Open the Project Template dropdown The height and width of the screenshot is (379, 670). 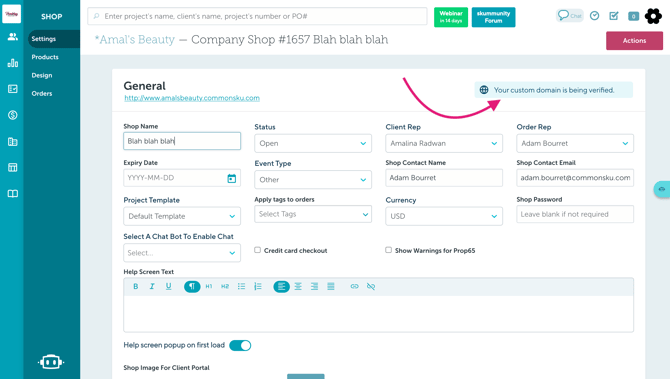pos(182,216)
